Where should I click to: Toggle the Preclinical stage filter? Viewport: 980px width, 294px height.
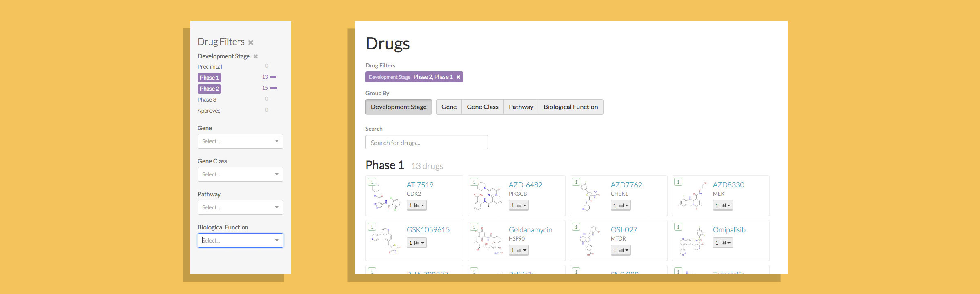tap(210, 67)
